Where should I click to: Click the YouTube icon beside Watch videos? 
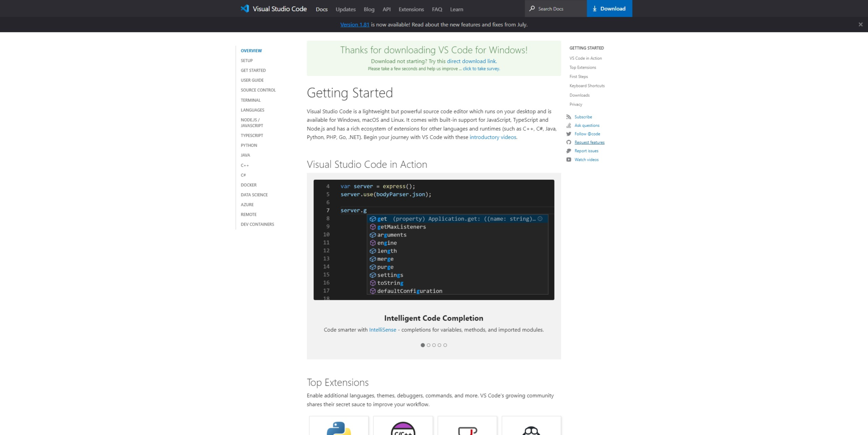pyautogui.click(x=569, y=159)
